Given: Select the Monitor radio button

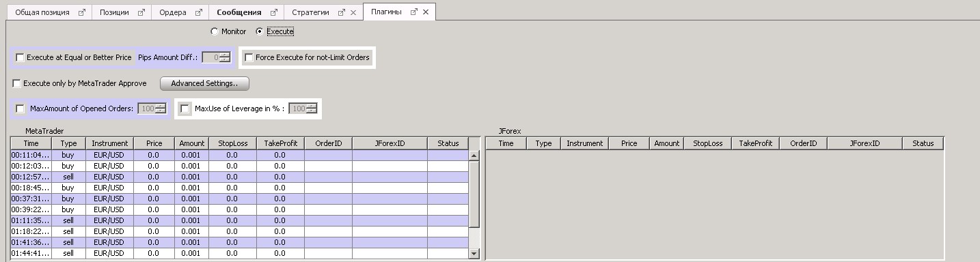Looking at the screenshot, I should coord(215,31).
